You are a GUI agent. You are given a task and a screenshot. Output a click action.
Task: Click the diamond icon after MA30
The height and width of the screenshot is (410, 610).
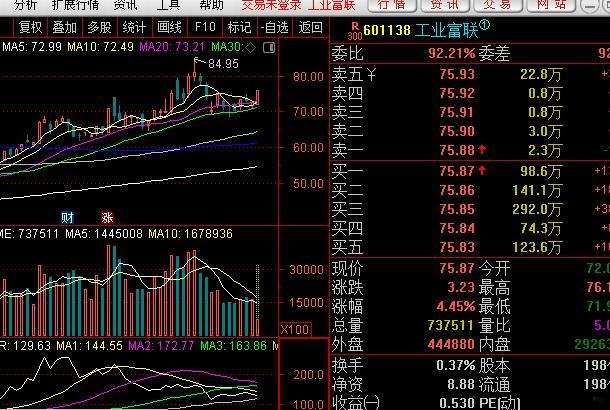point(251,47)
